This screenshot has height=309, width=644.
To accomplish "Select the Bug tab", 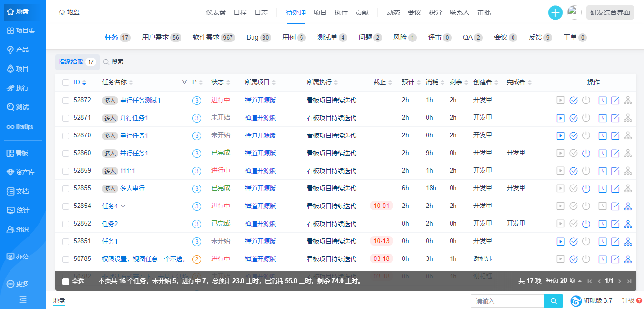I will point(259,37).
